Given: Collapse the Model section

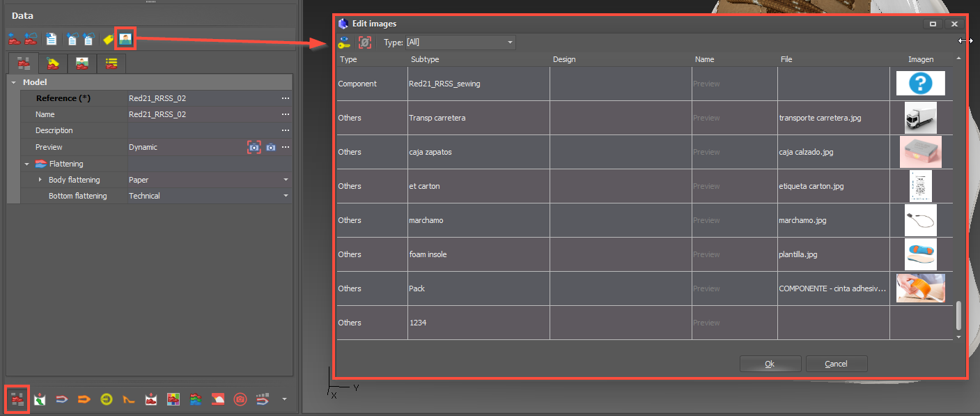Looking at the screenshot, I should pyautogui.click(x=14, y=82).
